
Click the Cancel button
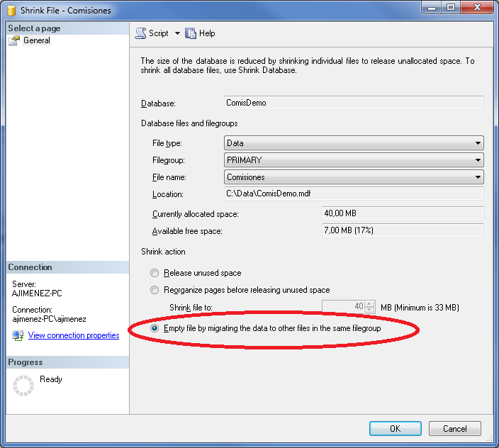point(455,429)
